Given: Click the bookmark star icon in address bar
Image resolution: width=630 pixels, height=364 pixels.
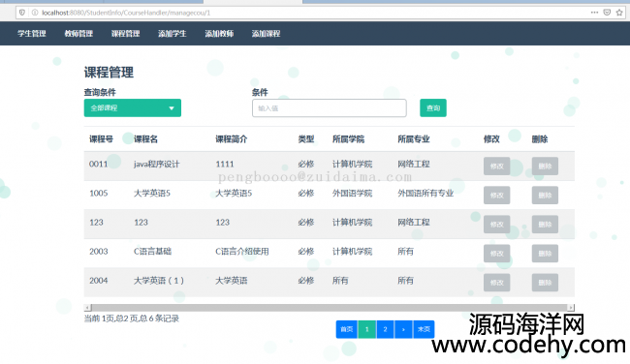Looking at the screenshot, I should [619, 13].
